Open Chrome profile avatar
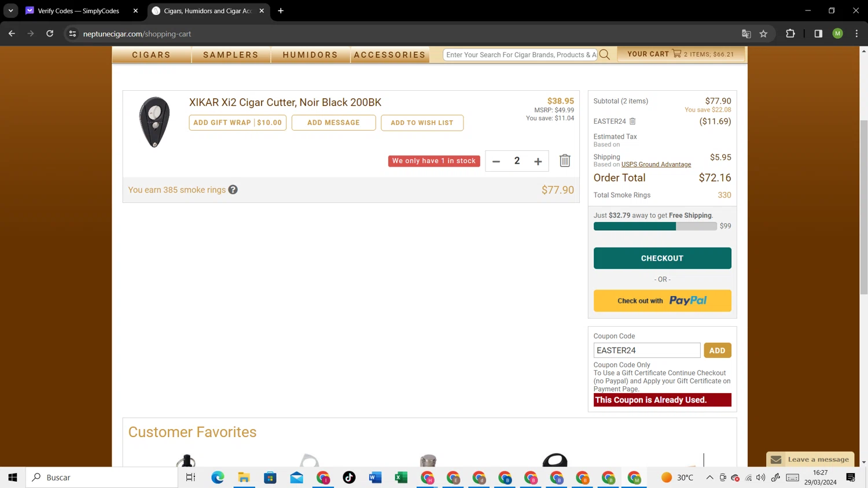This screenshot has height=488, width=868. [837, 34]
